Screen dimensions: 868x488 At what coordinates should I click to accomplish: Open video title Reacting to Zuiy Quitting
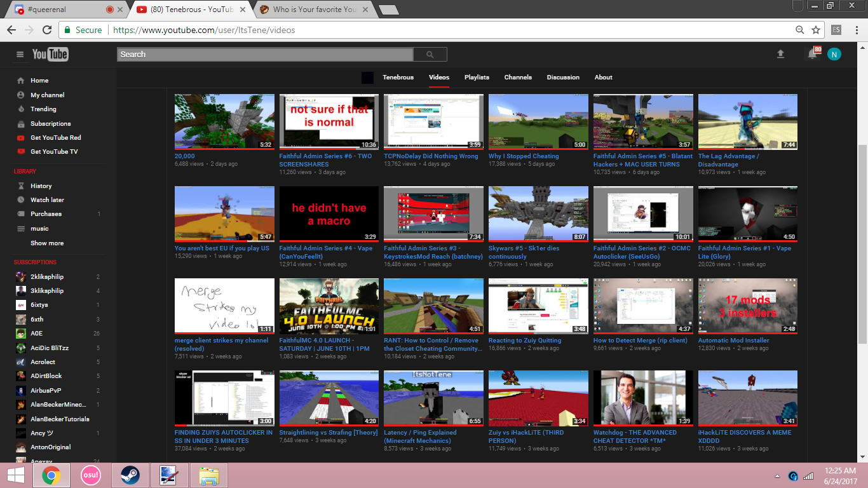point(525,341)
